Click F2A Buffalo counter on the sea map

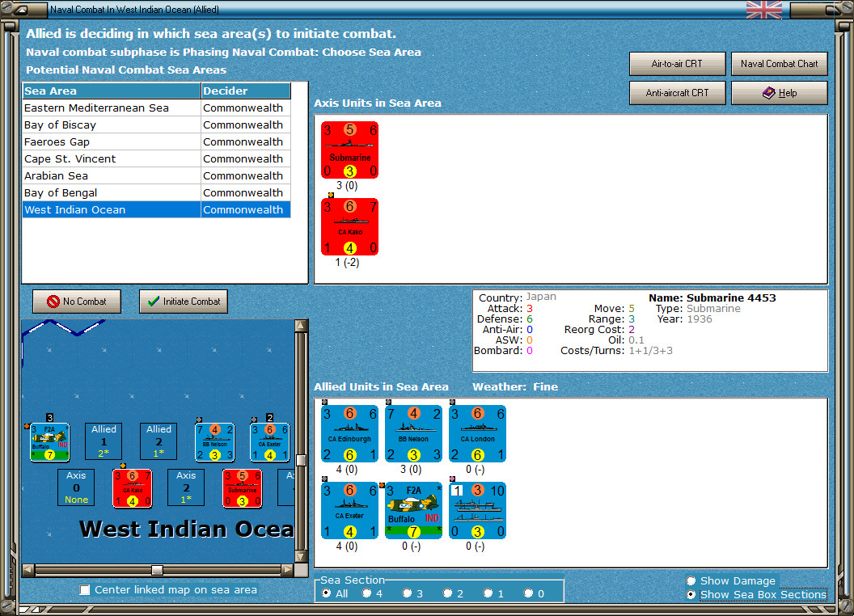[49, 441]
